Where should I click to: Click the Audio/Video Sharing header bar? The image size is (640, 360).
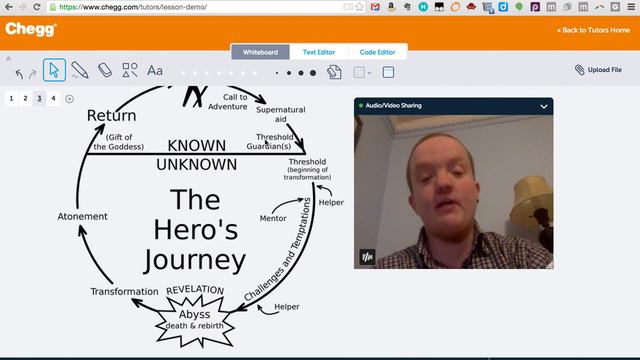[x=453, y=106]
